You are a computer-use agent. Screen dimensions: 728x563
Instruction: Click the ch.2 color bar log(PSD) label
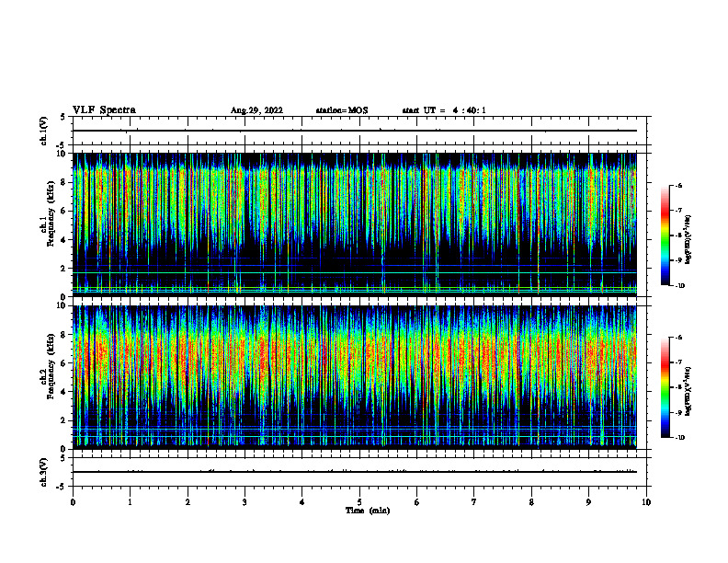[688, 391]
